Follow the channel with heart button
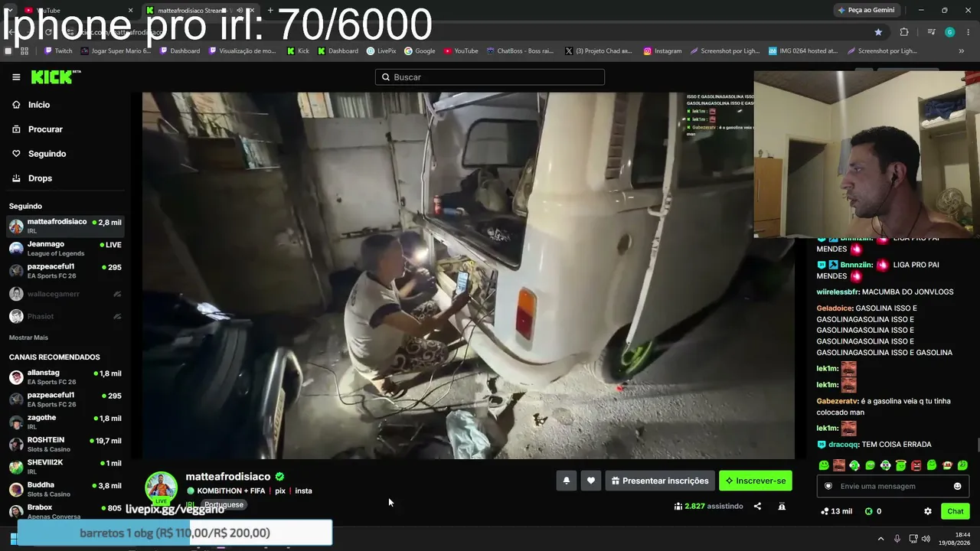Viewport: 980px width, 551px height. click(591, 481)
